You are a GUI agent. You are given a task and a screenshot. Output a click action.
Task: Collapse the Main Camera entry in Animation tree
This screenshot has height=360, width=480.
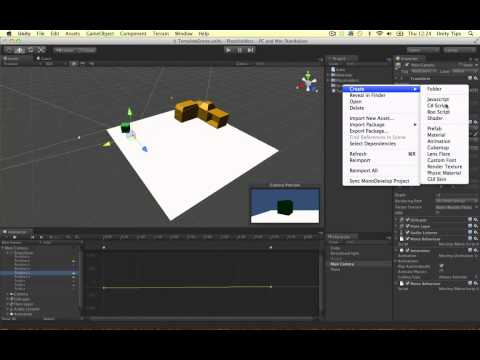(3, 248)
